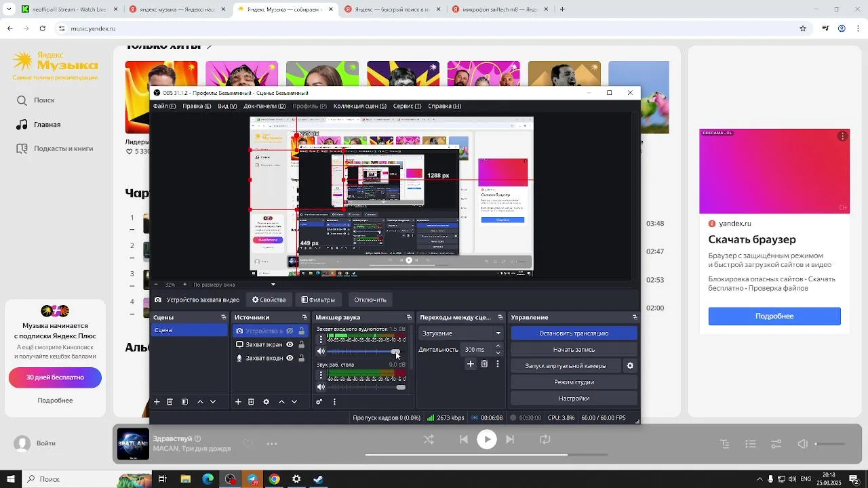
Task: Open transition properties three-dot menu
Action: click(x=498, y=364)
